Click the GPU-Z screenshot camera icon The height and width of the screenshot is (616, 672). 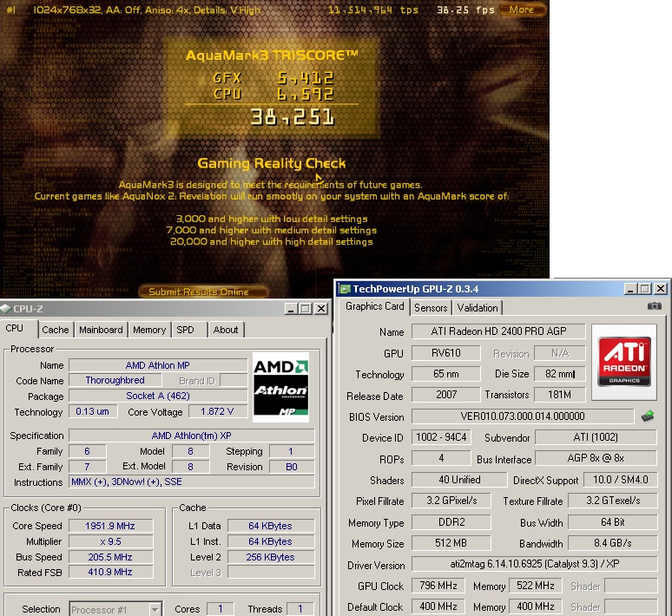(654, 306)
